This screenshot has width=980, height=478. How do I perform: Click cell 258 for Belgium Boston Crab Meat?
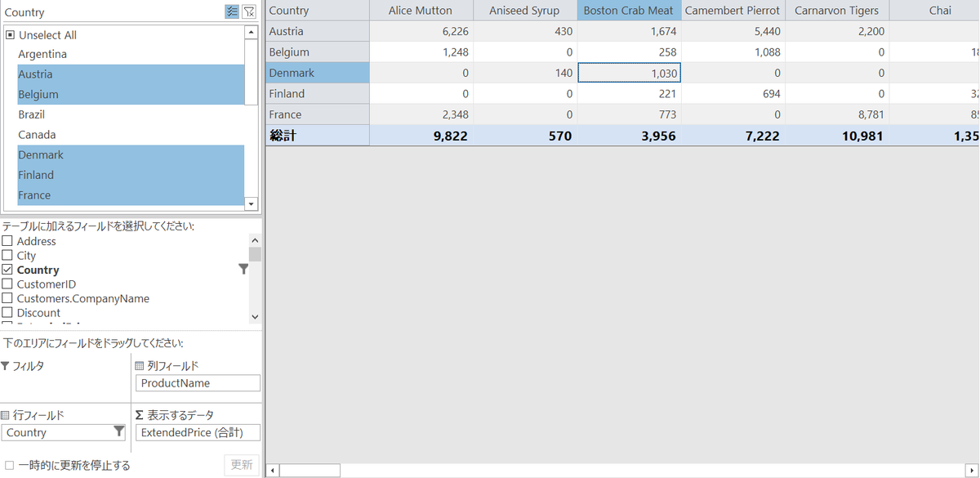coord(629,52)
